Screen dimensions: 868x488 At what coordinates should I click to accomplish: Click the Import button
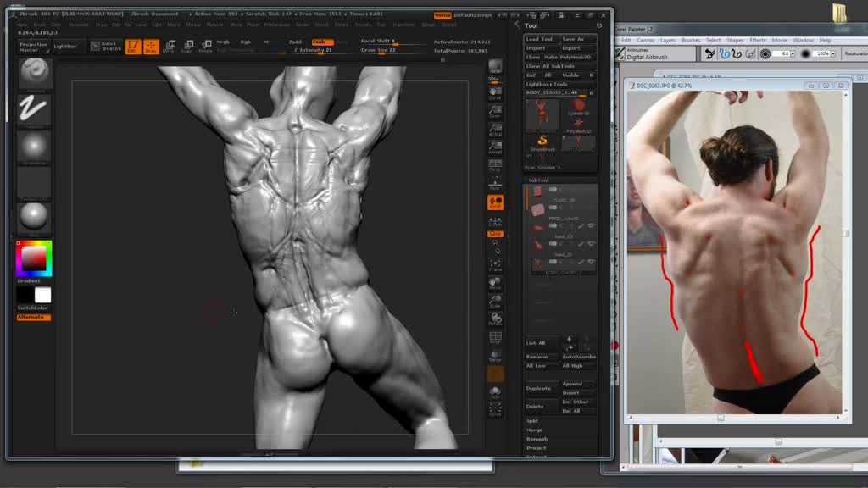pyautogui.click(x=542, y=48)
